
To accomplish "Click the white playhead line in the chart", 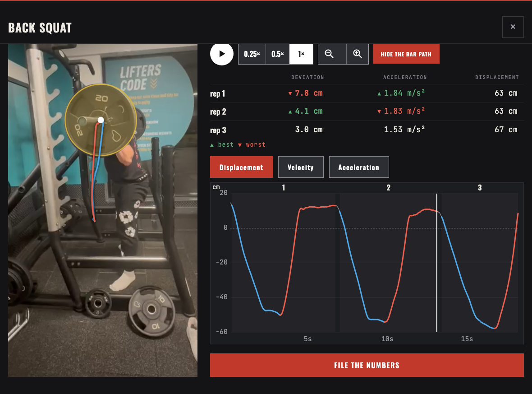I will [437, 263].
